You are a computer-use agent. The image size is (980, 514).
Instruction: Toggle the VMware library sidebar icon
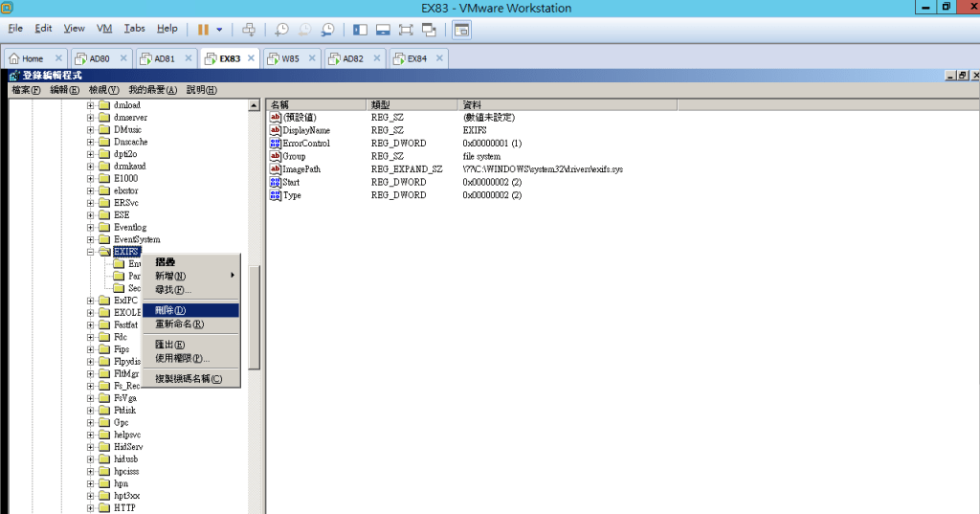(x=360, y=30)
